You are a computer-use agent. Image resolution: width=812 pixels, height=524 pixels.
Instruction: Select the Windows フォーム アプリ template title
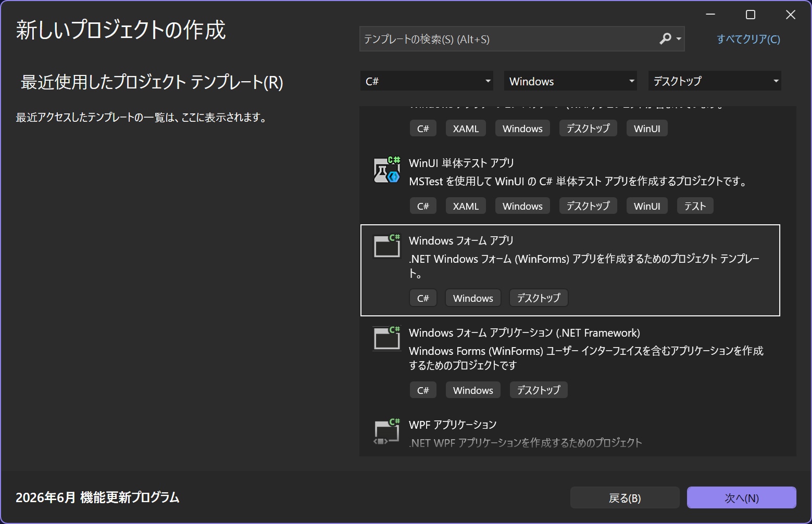[x=461, y=240]
